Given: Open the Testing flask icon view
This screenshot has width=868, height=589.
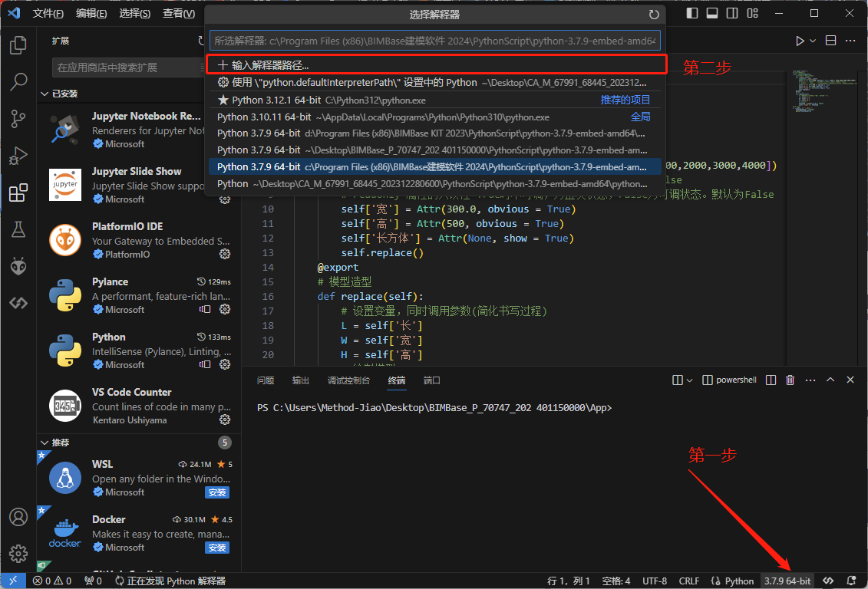Looking at the screenshot, I should click(18, 229).
